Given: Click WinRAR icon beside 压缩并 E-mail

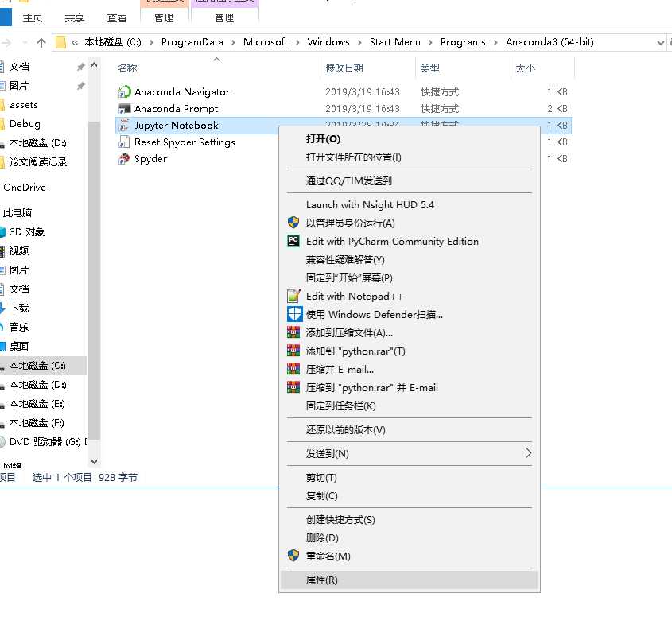Looking at the screenshot, I should [x=293, y=369].
